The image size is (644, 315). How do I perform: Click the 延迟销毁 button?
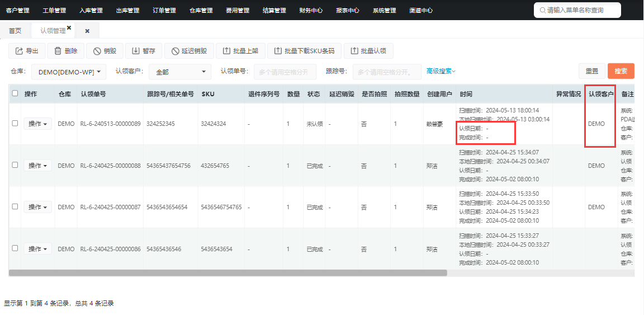(189, 51)
